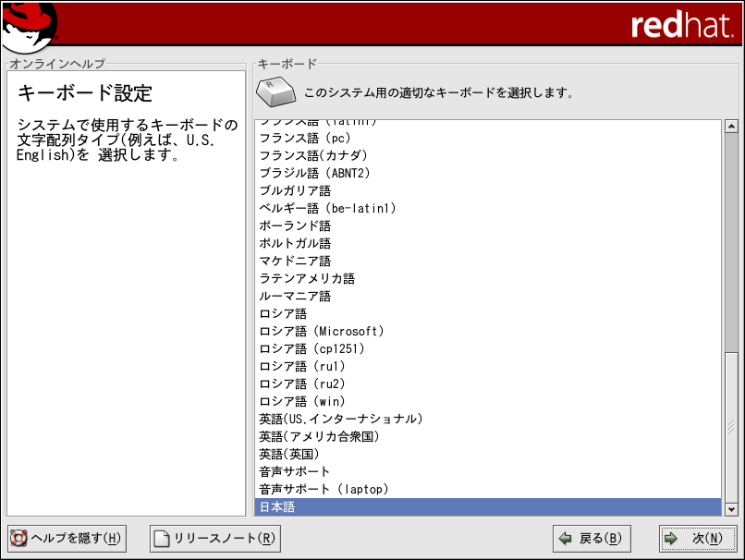Screen dimensions: 745x560
Task: Pick ロシア語 (Microsoft) keyboard
Action: click(322, 331)
